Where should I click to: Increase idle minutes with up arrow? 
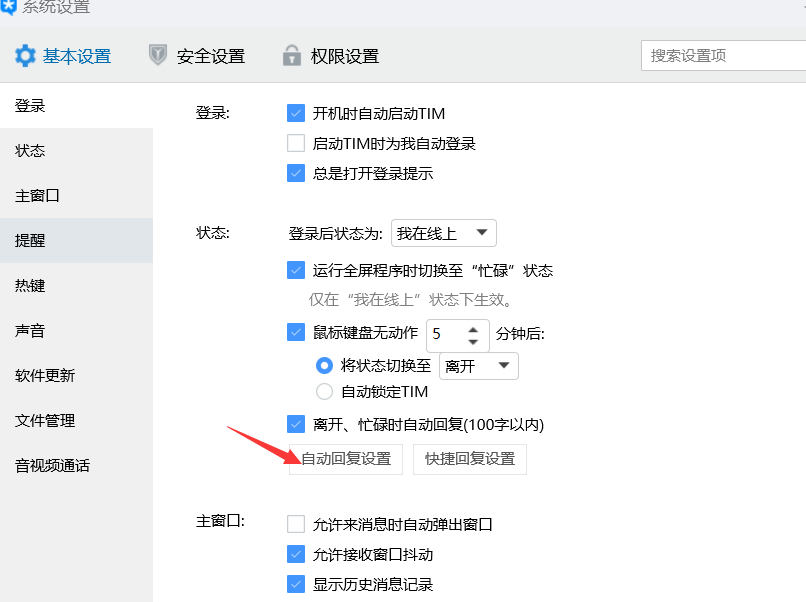point(473,329)
